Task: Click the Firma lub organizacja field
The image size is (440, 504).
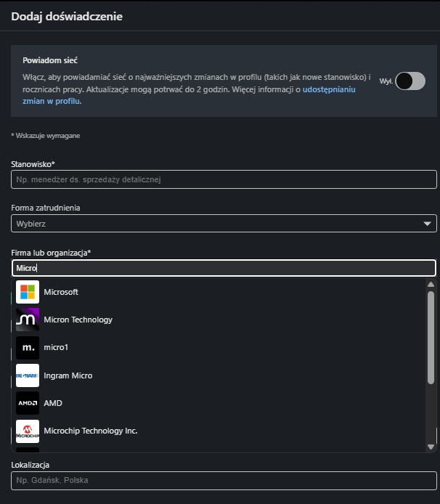Action: pos(224,268)
